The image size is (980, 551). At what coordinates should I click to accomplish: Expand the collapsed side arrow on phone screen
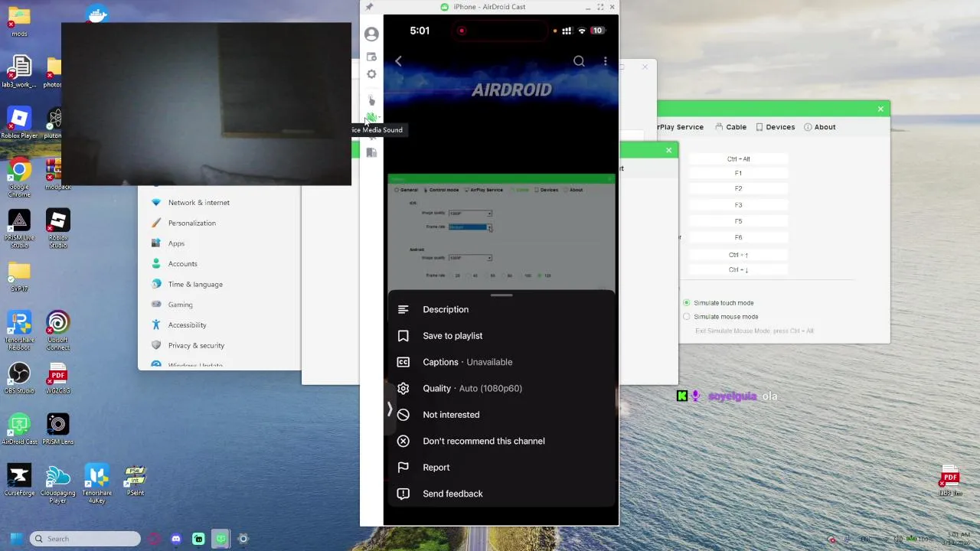coord(389,410)
